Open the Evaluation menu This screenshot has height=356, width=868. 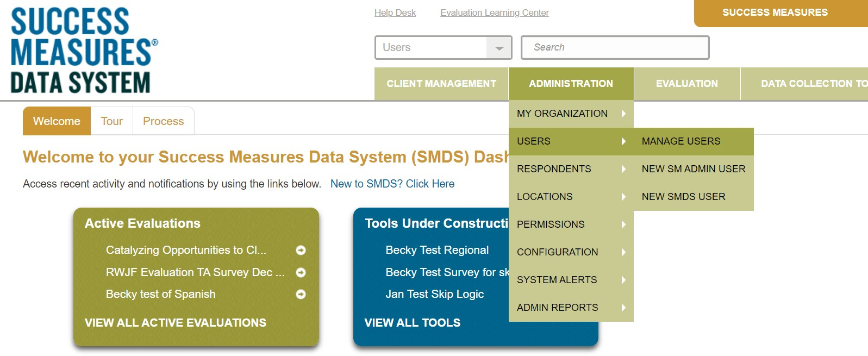click(687, 84)
